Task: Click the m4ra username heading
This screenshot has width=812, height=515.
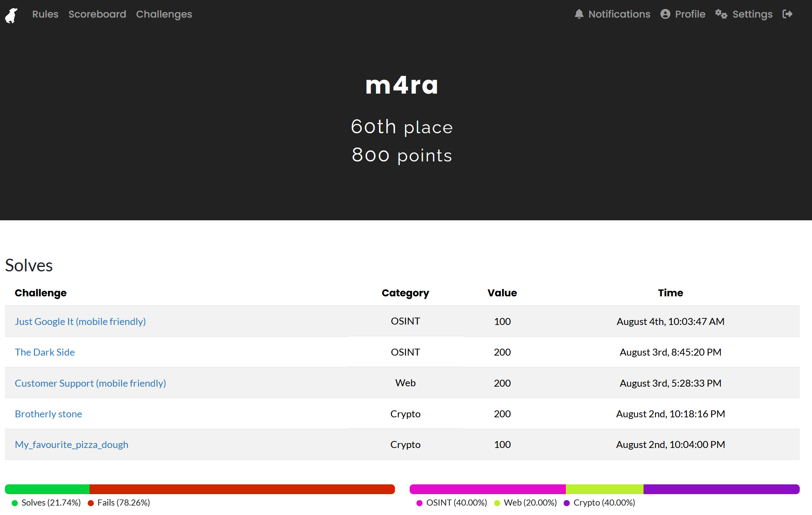Action: (402, 85)
